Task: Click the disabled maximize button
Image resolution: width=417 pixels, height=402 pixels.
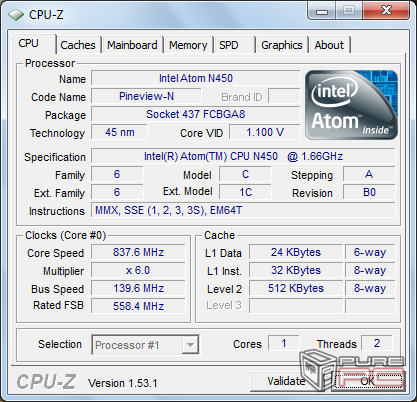Action: click(x=349, y=11)
